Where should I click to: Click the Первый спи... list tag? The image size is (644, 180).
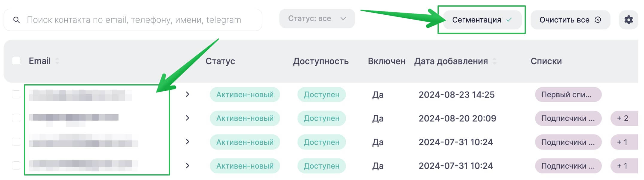[568, 94]
